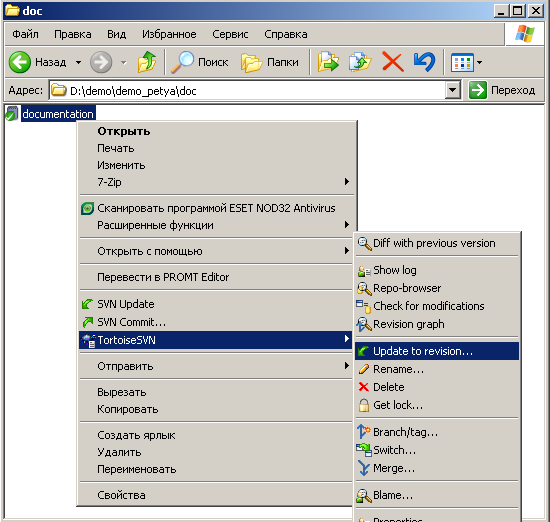The image size is (550, 522).
Task: Open the address bar dropdown arrow
Action: pyautogui.click(x=453, y=91)
